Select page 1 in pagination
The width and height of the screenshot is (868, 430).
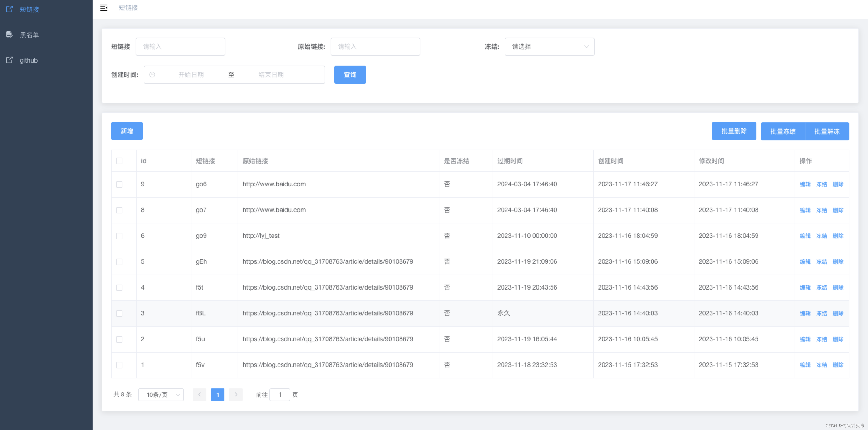218,395
